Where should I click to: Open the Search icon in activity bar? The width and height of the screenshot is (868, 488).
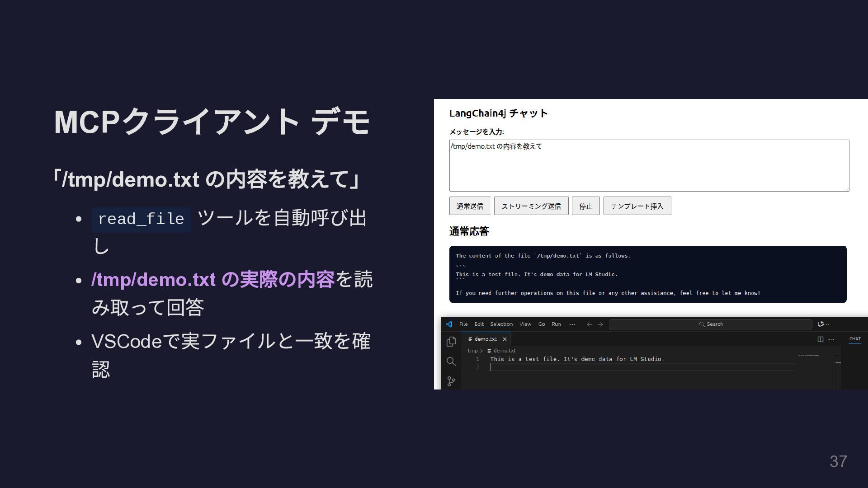tap(451, 361)
